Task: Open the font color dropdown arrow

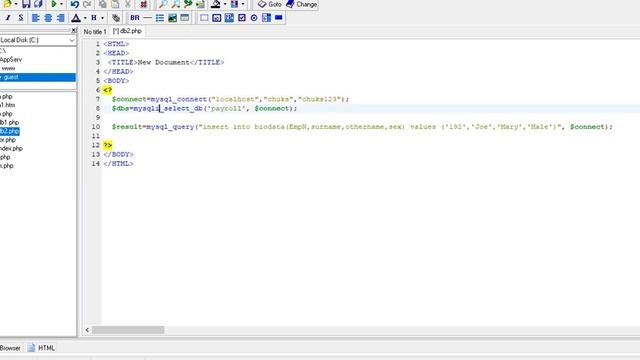Action: [85, 18]
